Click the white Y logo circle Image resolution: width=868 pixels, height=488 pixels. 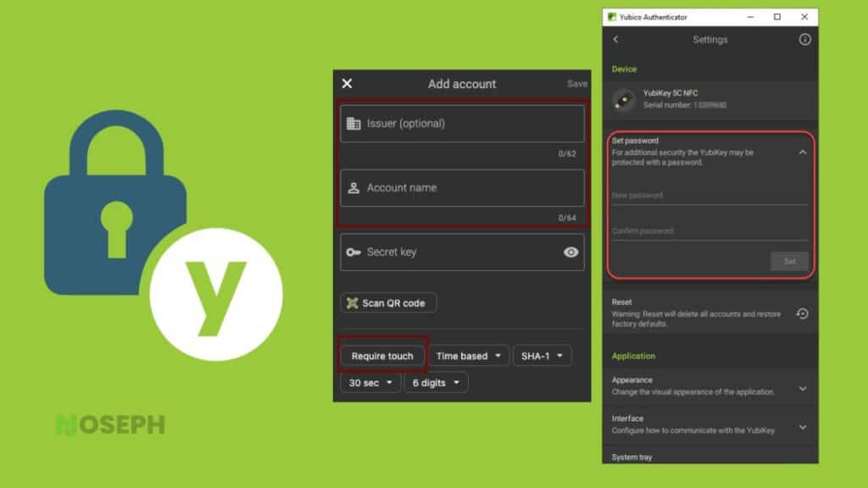(x=216, y=294)
